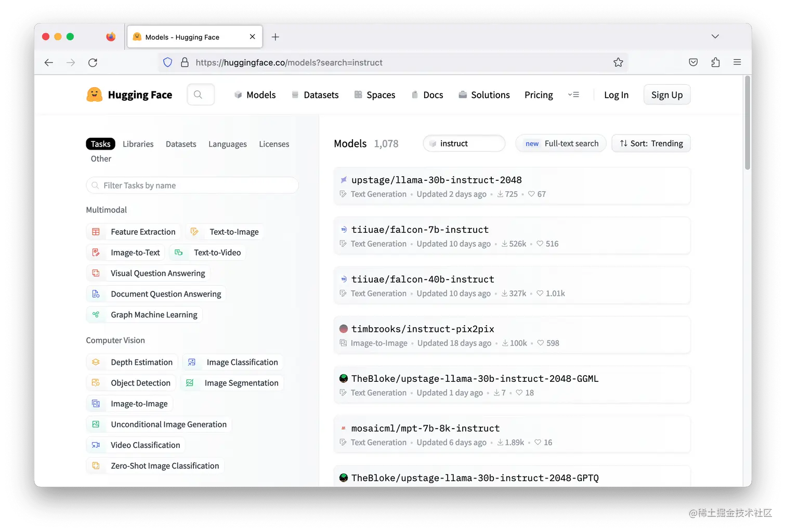The height and width of the screenshot is (532, 786).
Task: Open mosaicml/mpt-7b-8k-instruct model
Action: coord(512,434)
